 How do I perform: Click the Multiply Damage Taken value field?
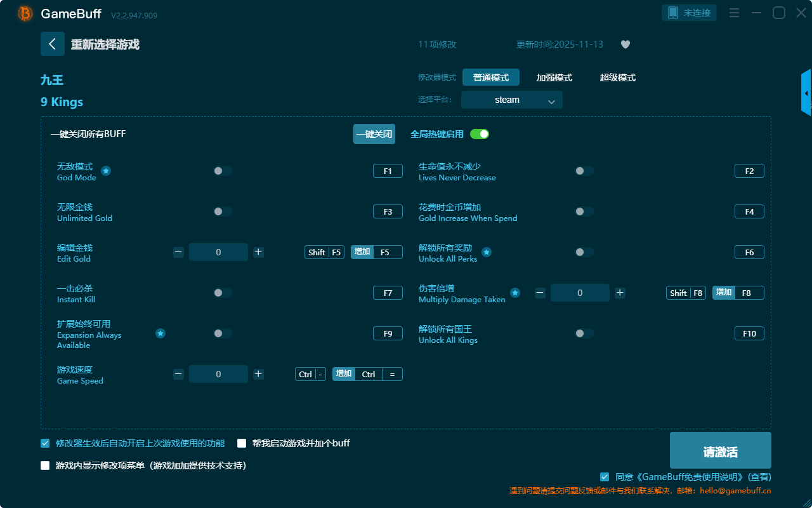(580, 293)
